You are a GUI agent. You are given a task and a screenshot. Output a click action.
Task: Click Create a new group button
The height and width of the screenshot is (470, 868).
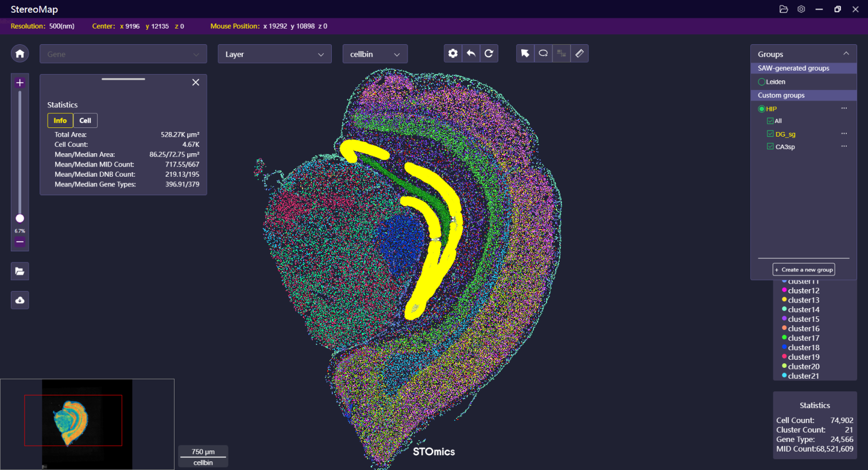pyautogui.click(x=804, y=270)
